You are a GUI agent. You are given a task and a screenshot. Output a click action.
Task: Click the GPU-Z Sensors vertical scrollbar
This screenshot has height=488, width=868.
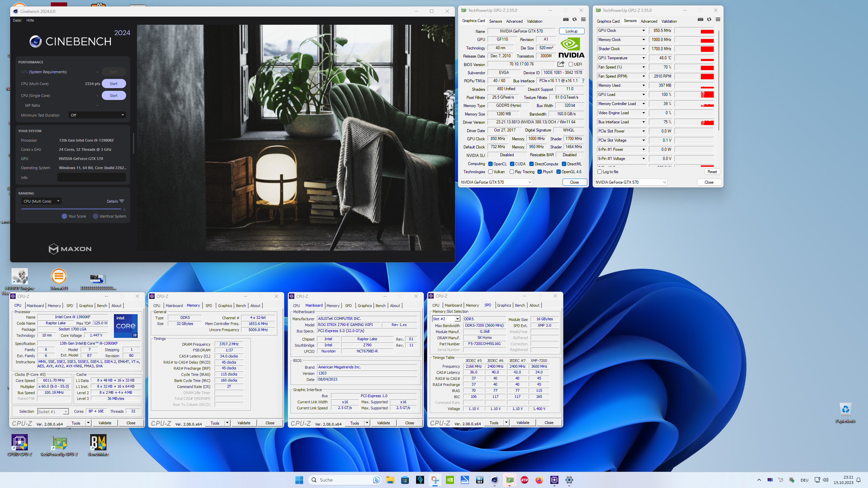click(x=718, y=80)
